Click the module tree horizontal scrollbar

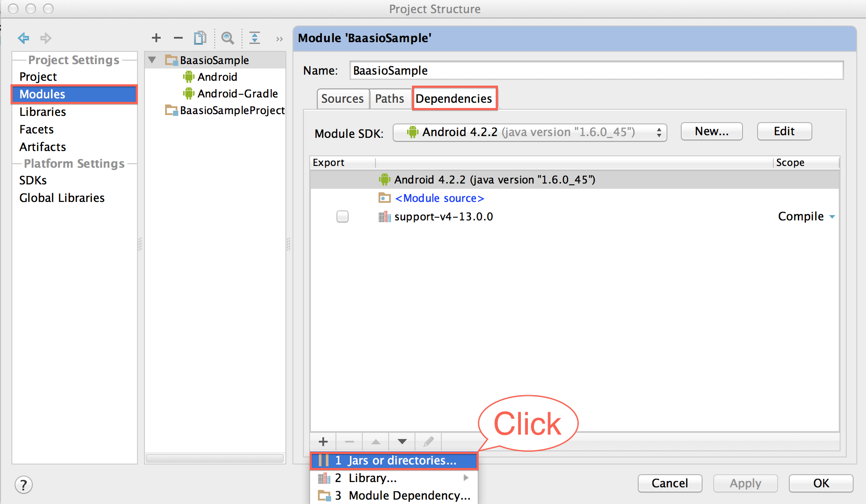point(215,458)
